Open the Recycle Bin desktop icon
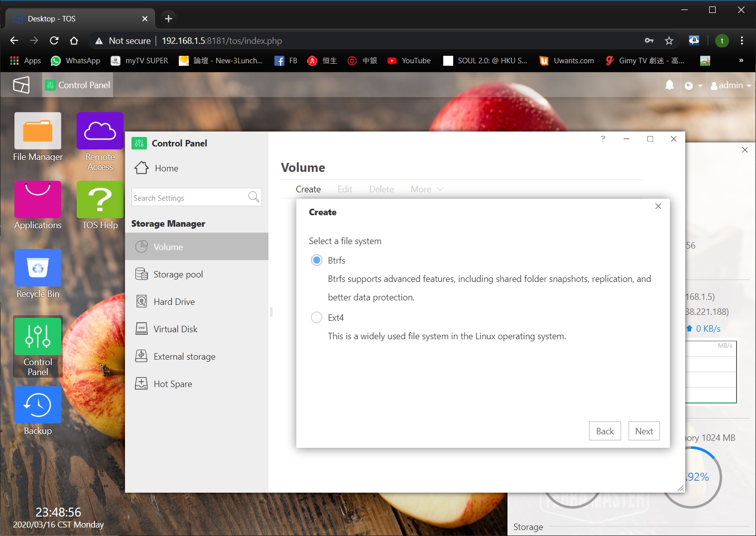The image size is (756, 536). tap(38, 268)
